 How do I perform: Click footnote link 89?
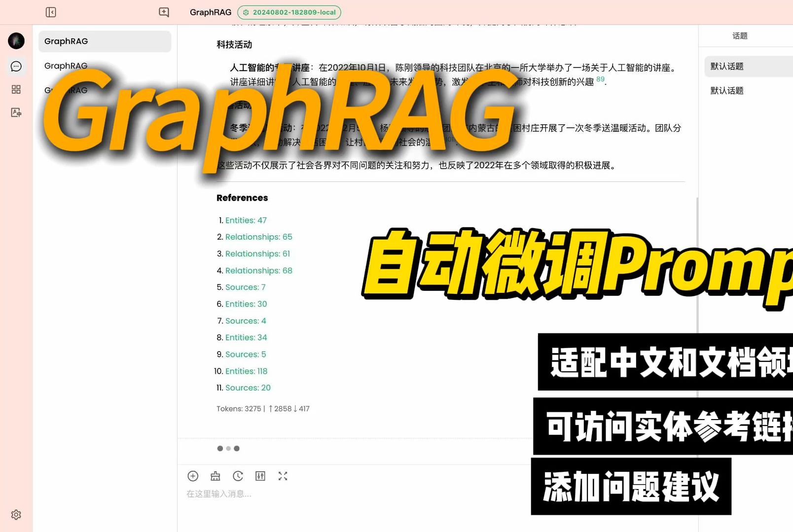pyautogui.click(x=600, y=79)
